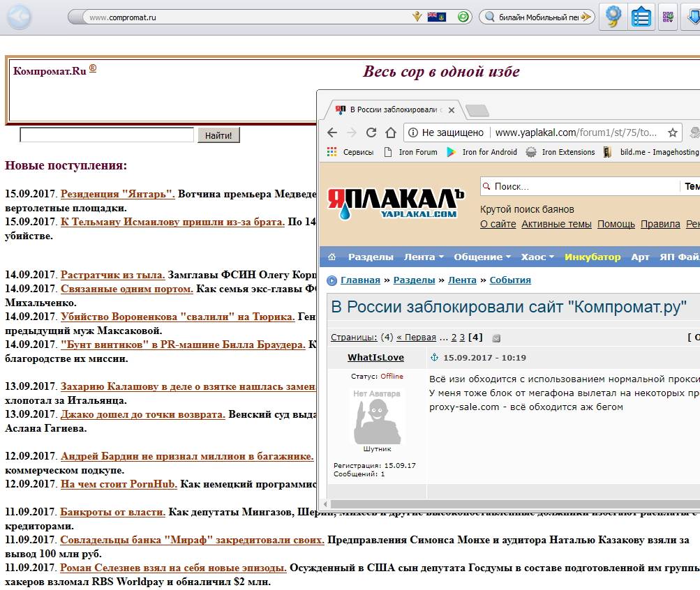This screenshot has height=590, width=700.
Task: Open the Разделы menu item
Action: (x=371, y=257)
